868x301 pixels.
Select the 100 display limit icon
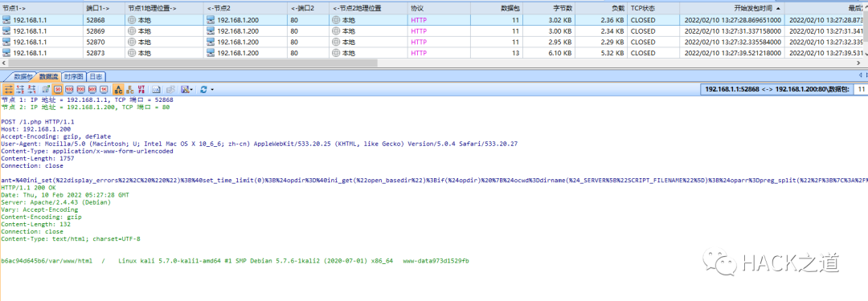point(69,89)
